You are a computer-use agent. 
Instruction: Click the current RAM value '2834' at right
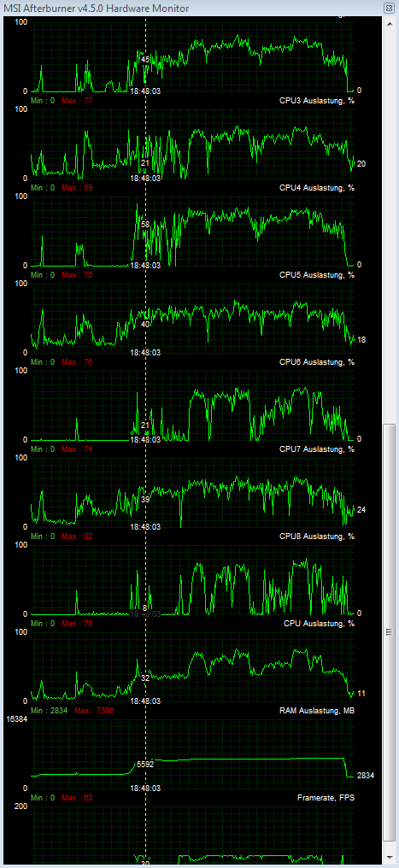point(365,776)
